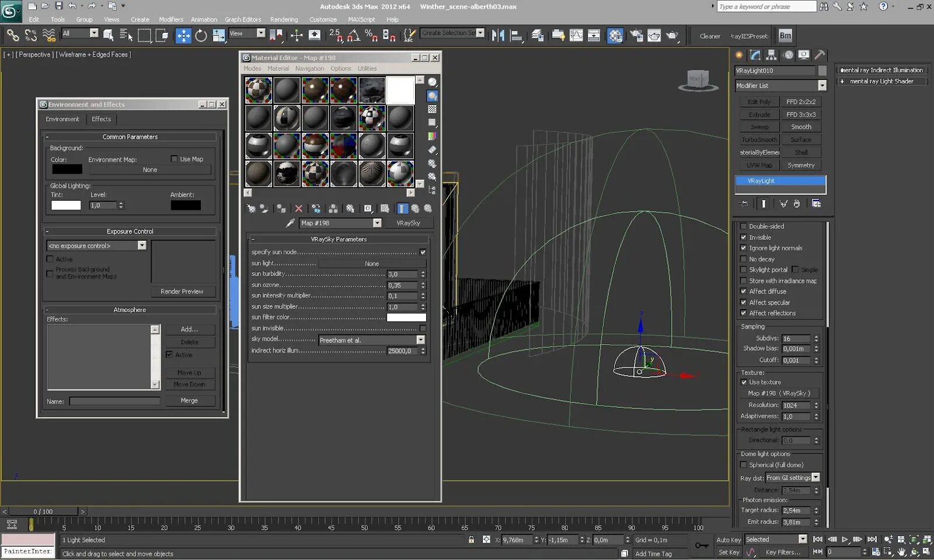Open the Rendering menu
934x560 pixels.
point(284,19)
